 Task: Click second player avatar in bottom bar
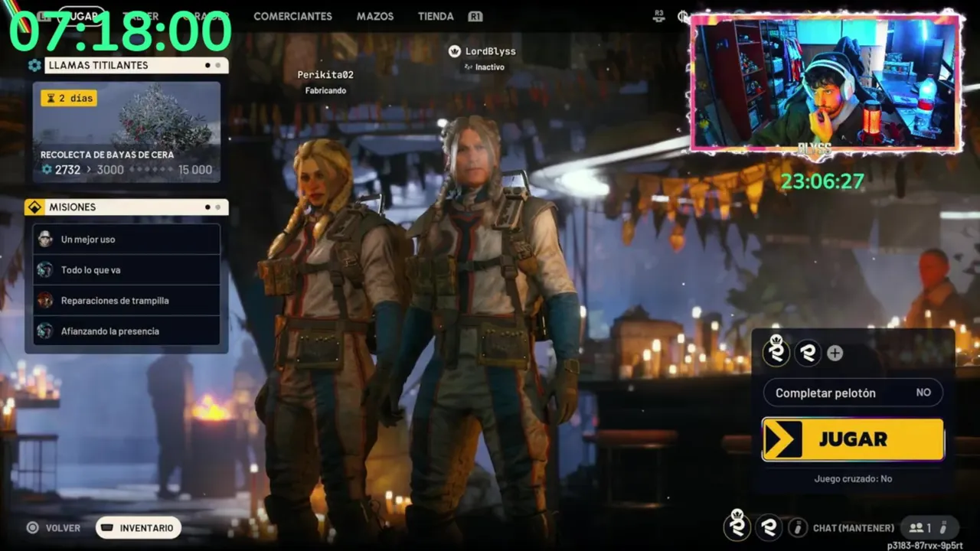point(769,527)
